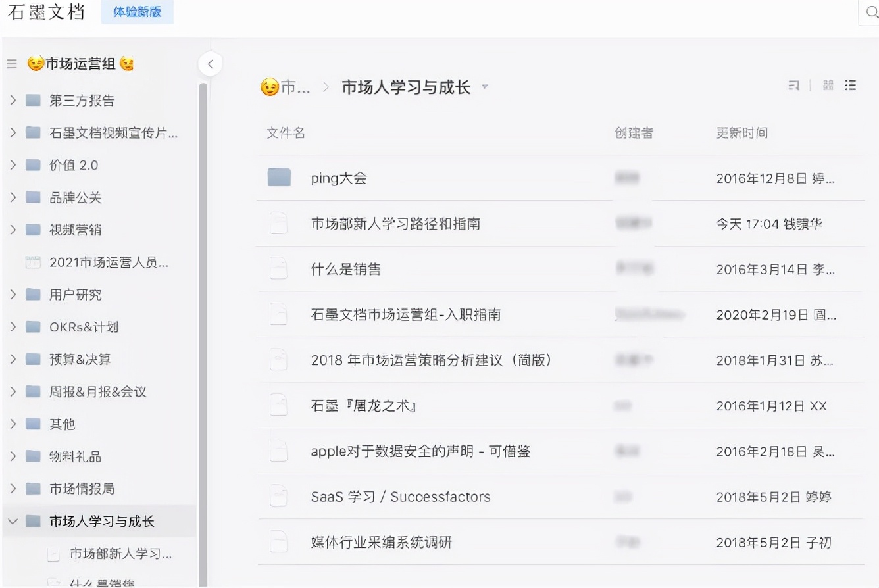
Task: Expand the 视频营销 tree node
Action: coord(13,230)
